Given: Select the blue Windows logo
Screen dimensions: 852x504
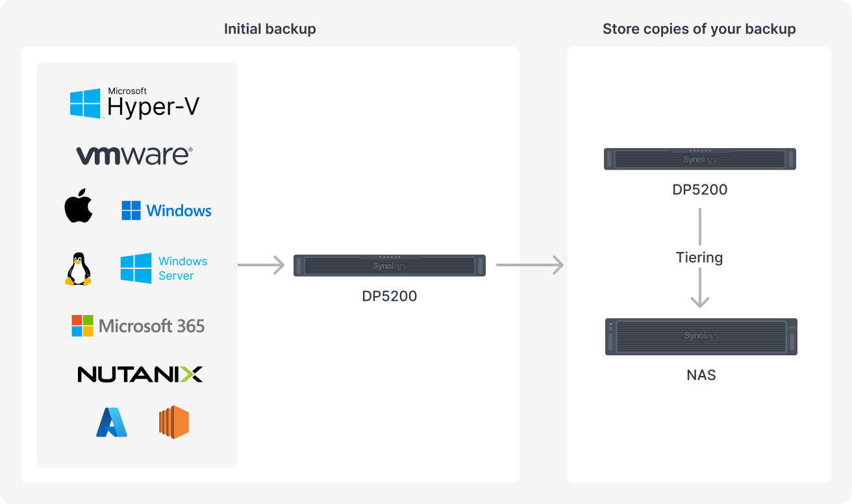Looking at the screenshot, I should click(166, 210).
